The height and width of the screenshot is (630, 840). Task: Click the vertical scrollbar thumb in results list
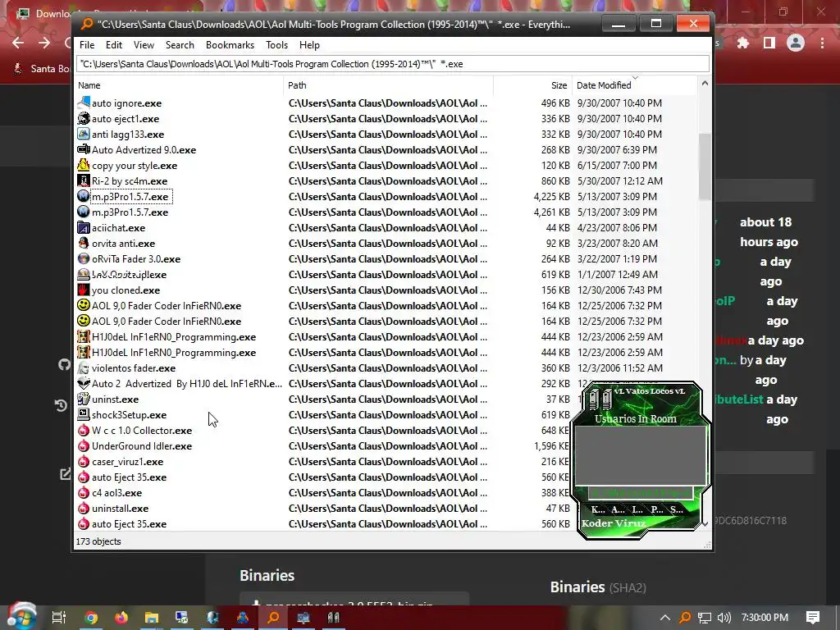tap(705, 167)
